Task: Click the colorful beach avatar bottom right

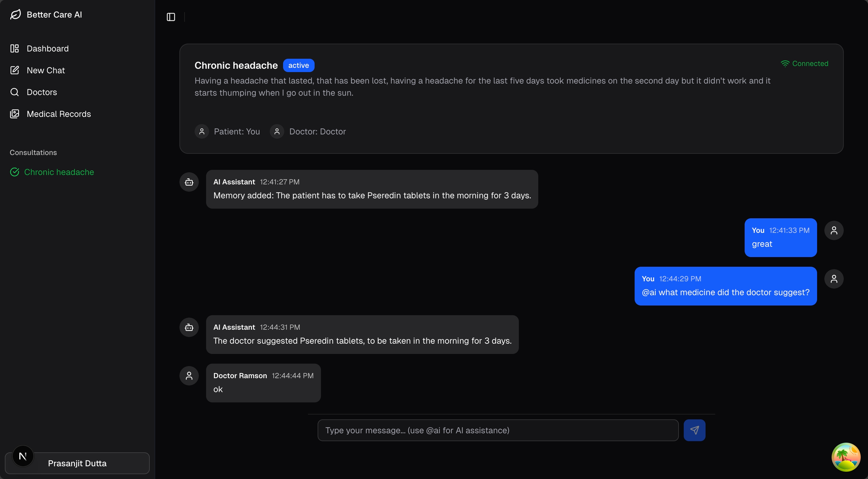Action: tap(846, 457)
